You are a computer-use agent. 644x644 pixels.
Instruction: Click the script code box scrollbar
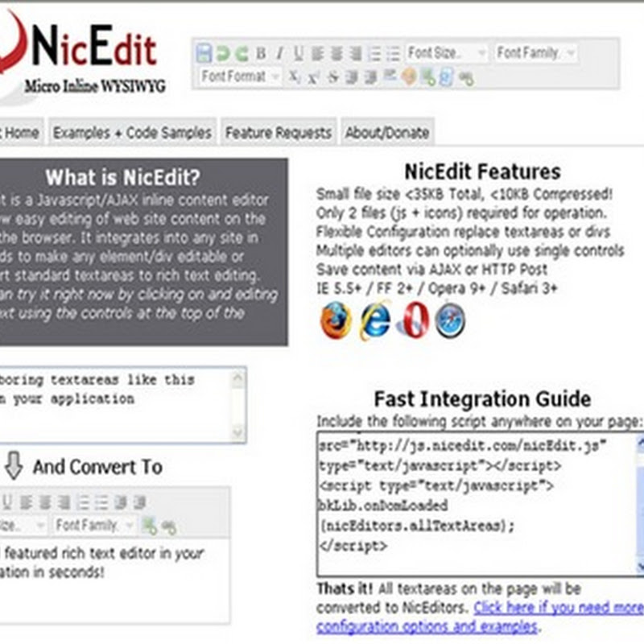click(640, 505)
